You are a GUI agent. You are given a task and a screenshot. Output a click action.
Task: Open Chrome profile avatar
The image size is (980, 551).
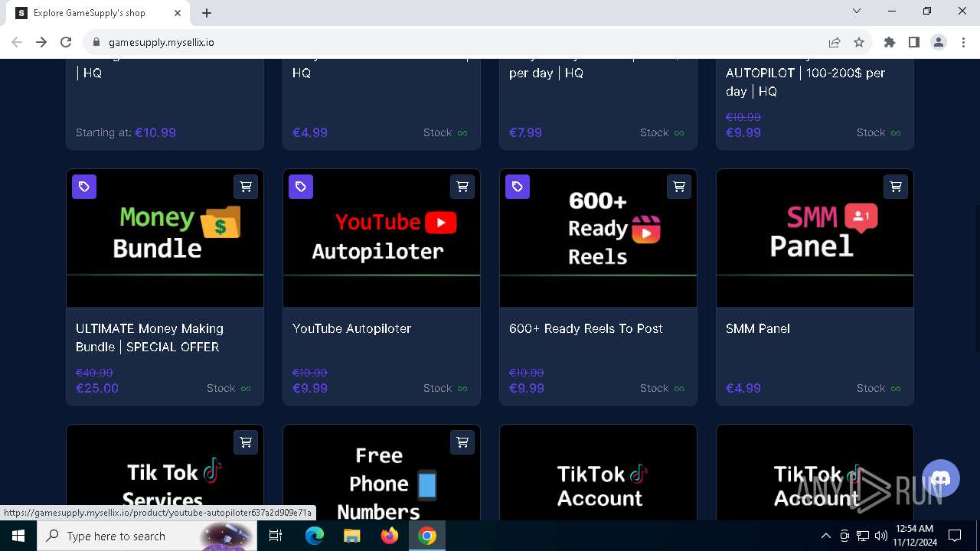[939, 42]
